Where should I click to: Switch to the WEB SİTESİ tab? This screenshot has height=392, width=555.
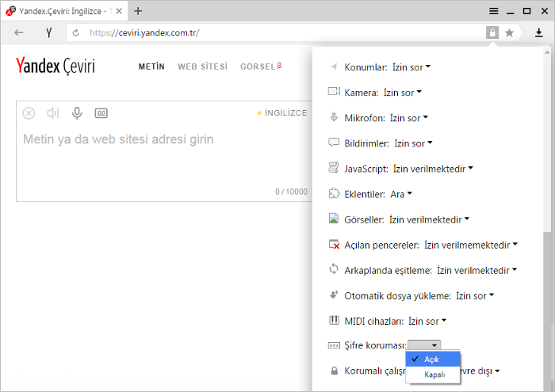(202, 67)
